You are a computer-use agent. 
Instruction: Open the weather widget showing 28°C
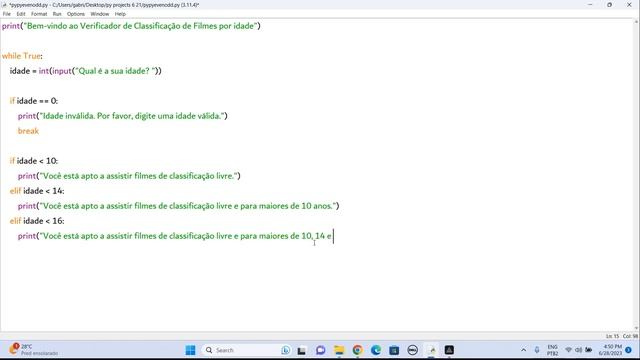[33, 350]
